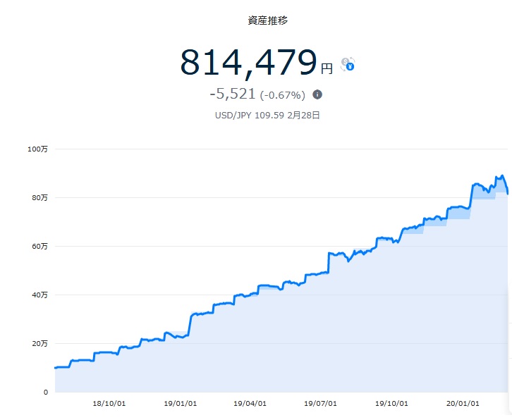This screenshot has width=512, height=420.
Task: Select the 18/10/01 date axis label
Action: point(109,403)
